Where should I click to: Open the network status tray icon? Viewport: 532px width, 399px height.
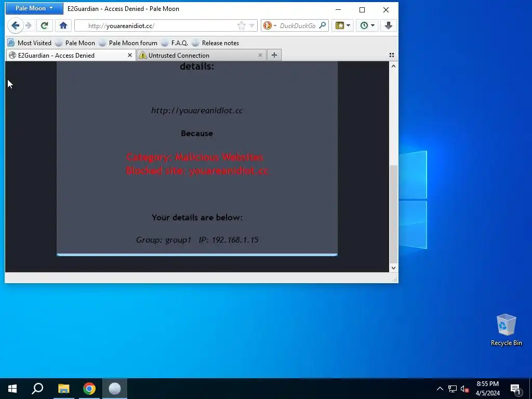tap(453, 389)
